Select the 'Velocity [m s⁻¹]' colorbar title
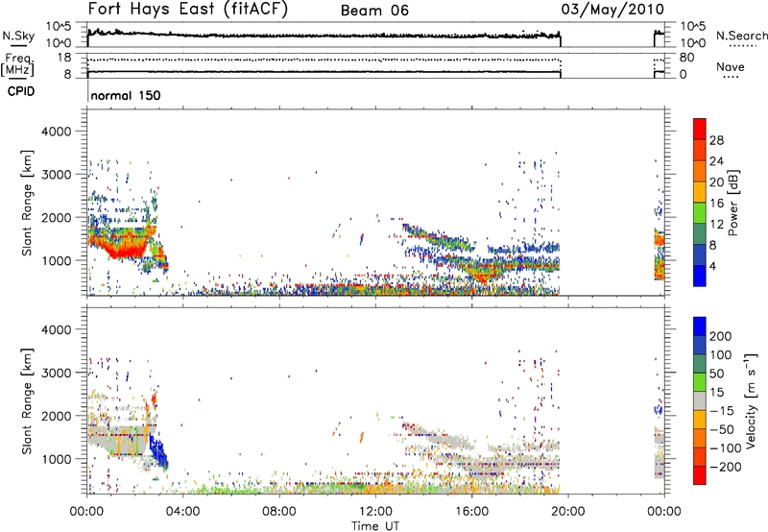Image resolution: width=768 pixels, height=532 pixels. pyautogui.click(x=751, y=400)
